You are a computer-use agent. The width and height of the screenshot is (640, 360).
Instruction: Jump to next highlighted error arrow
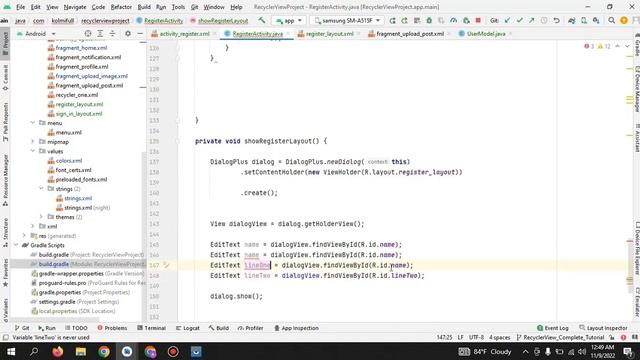627,46
